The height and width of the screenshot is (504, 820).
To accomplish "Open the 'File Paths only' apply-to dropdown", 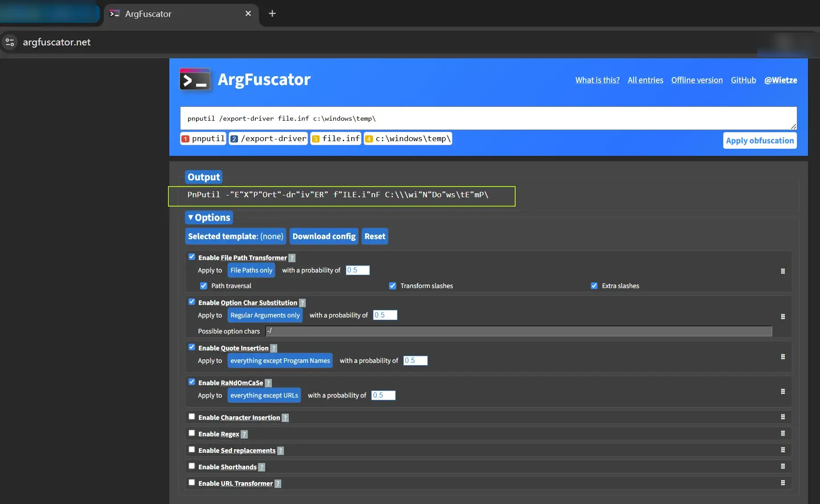I will click(x=251, y=270).
